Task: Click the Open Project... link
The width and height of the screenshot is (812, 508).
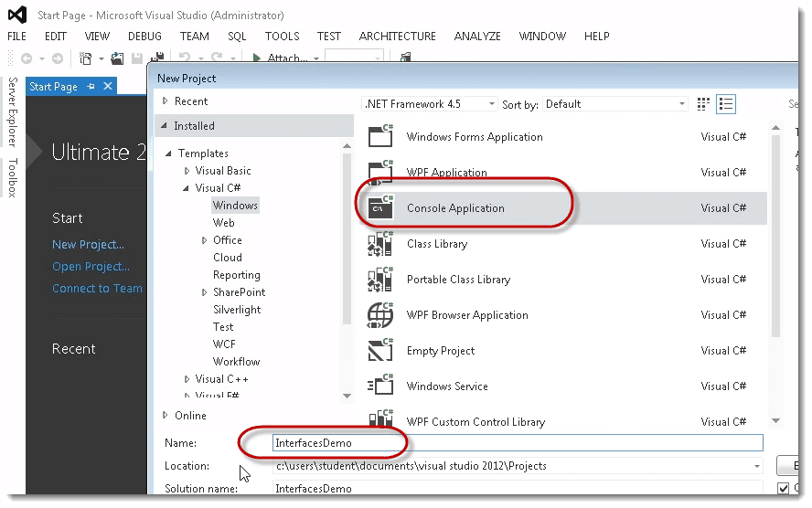Action: (91, 267)
